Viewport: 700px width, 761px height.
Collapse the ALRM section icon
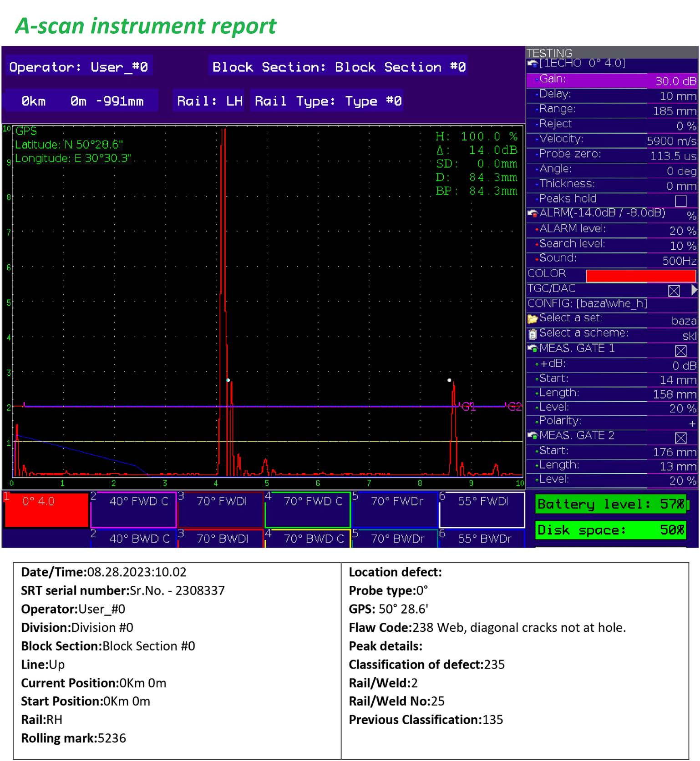[533, 213]
